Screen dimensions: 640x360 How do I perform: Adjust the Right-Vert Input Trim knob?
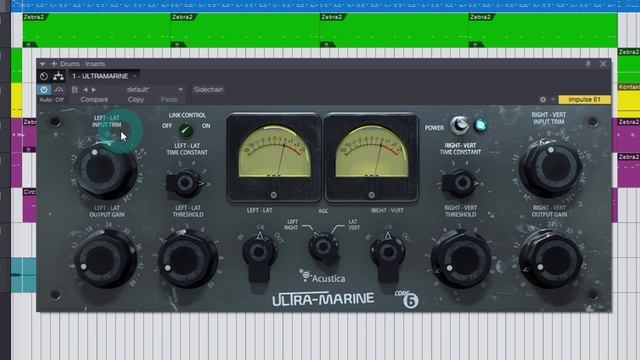pos(550,168)
